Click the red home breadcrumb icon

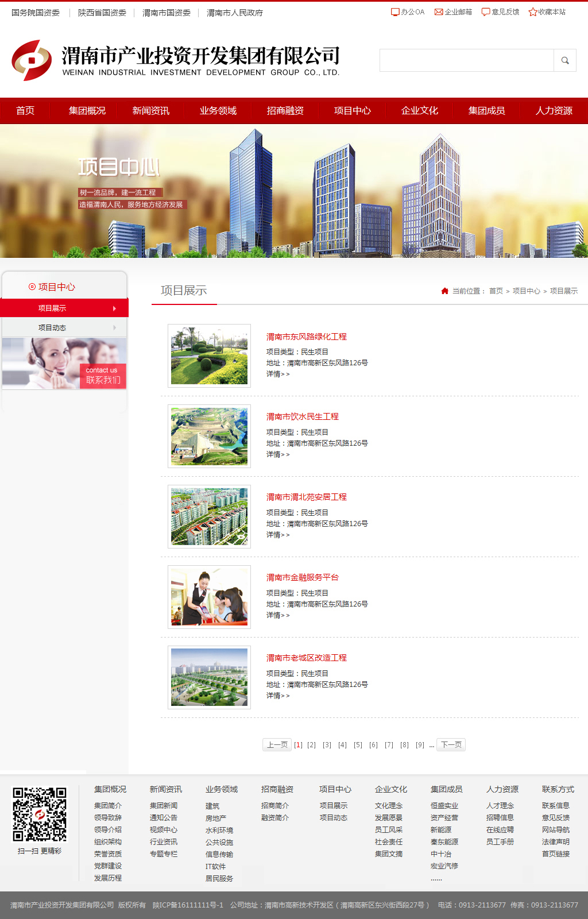tap(444, 291)
